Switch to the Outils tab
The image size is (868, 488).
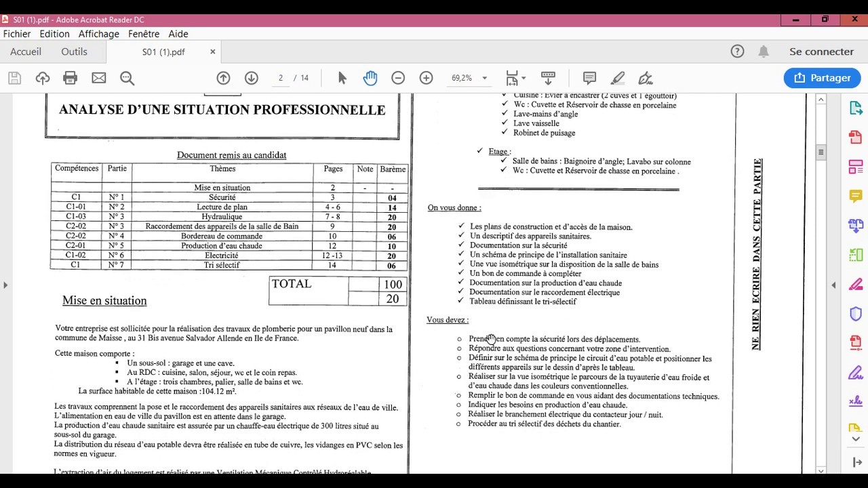pyautogui.click(x=74, y=52)
